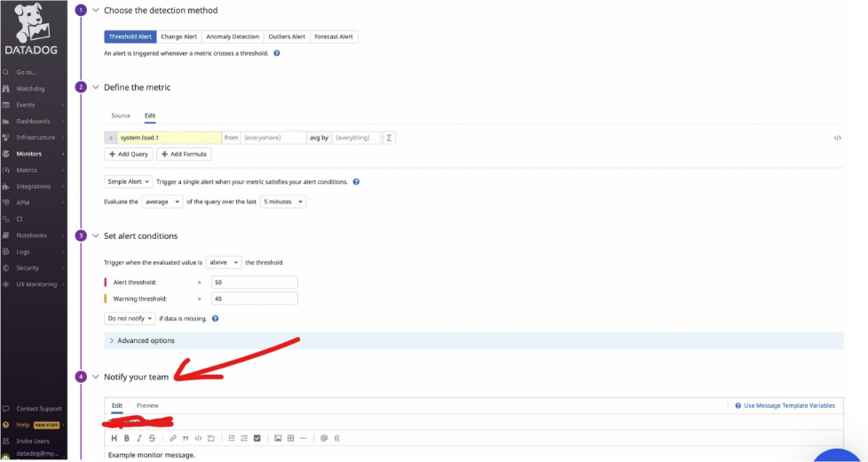Select the Anomaly Detection method
This screenshot has height=462, width=868.
(233, 36)
